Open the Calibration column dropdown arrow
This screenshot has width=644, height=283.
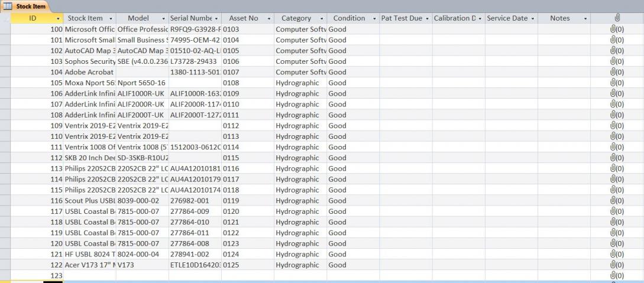pos(480,18)
